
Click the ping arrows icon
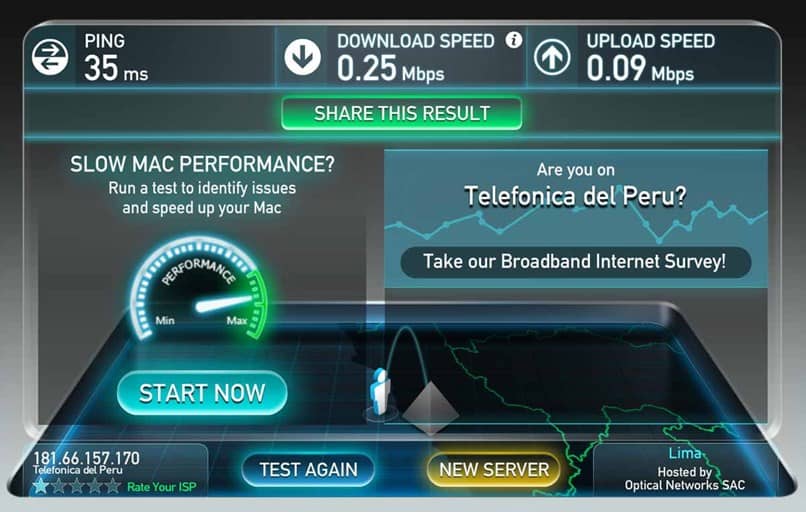tap(50, 57)
